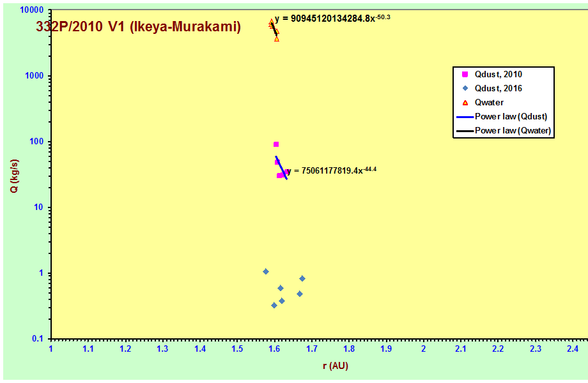
Task: Select the Qdust, 2016 legend entry
Action: click(x=499, y=88)
